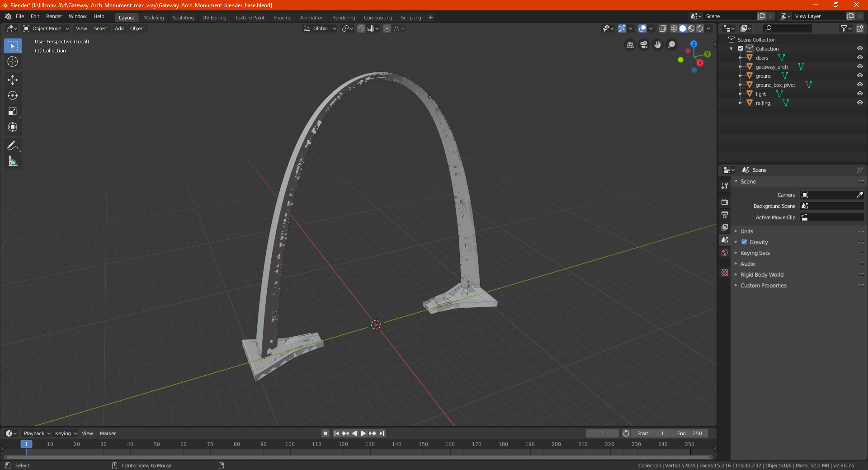Toggle viewport gizmo display button

[622, 28]
